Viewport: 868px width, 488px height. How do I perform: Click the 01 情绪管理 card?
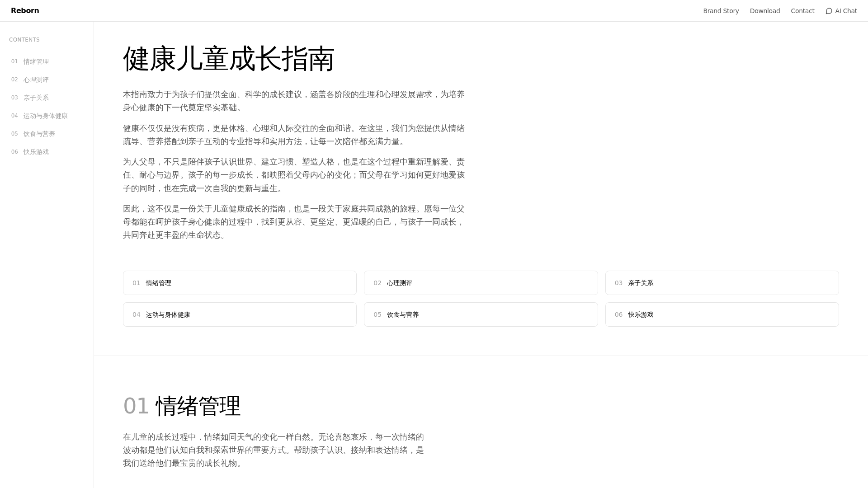240,283
